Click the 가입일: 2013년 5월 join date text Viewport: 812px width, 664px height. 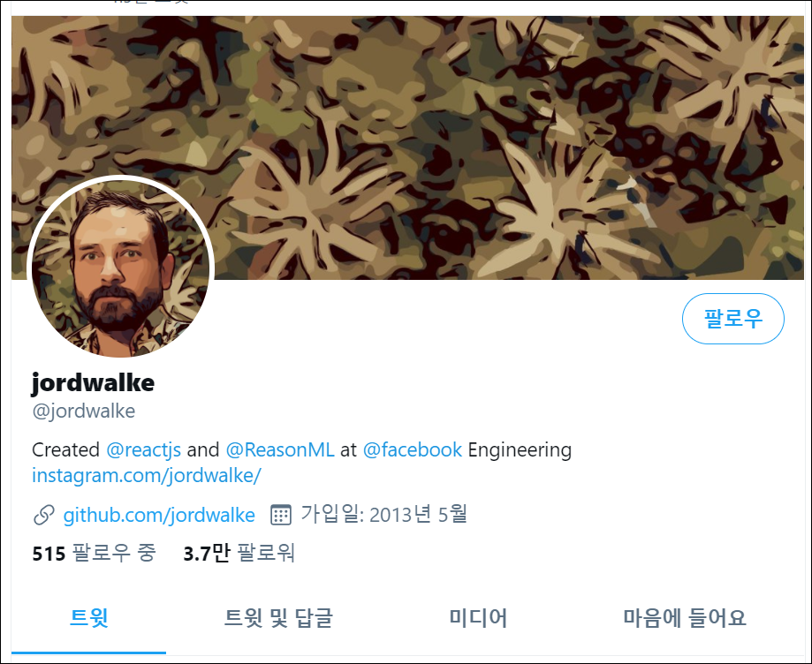383,515
